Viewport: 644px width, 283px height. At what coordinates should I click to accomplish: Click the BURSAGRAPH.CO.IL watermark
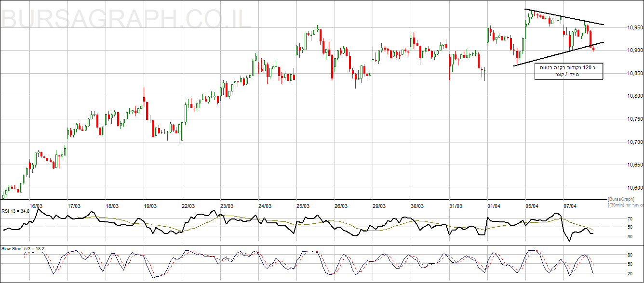[127, 18]
